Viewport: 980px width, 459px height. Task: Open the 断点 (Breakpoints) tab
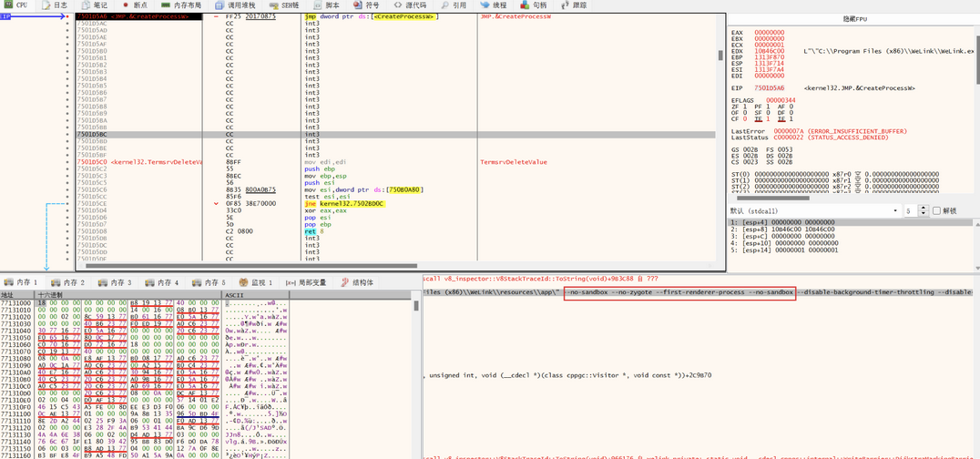(135, 5)
